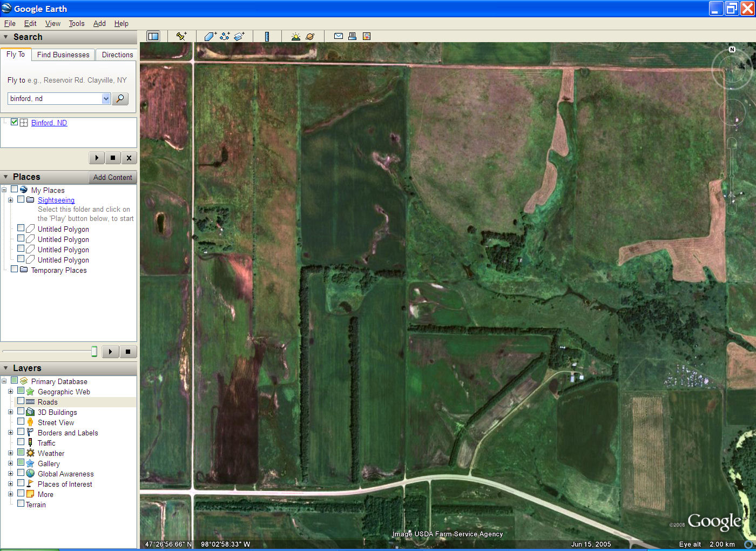Open the File menu
The image size is (756, 551).
tap(10, 23)
